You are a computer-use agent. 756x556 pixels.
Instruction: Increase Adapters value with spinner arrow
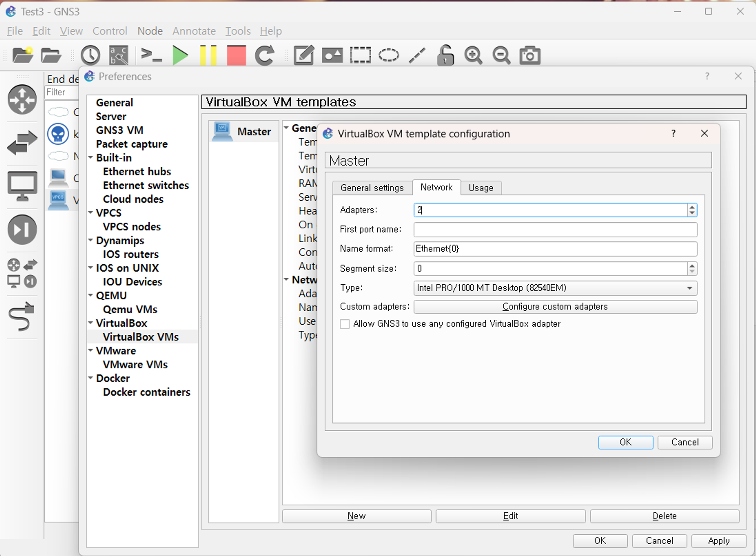click(692, 207)
